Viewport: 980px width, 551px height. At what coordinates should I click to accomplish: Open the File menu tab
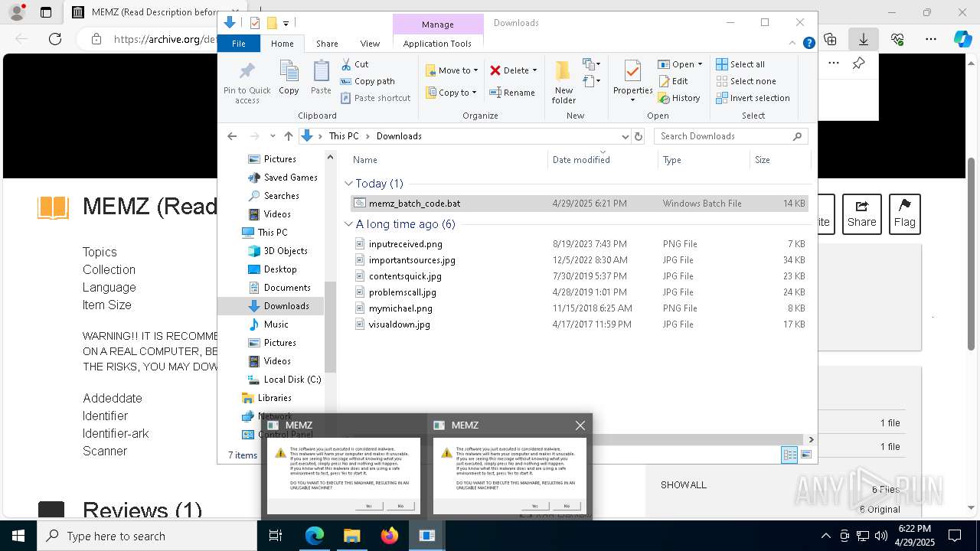click(239, 44)
